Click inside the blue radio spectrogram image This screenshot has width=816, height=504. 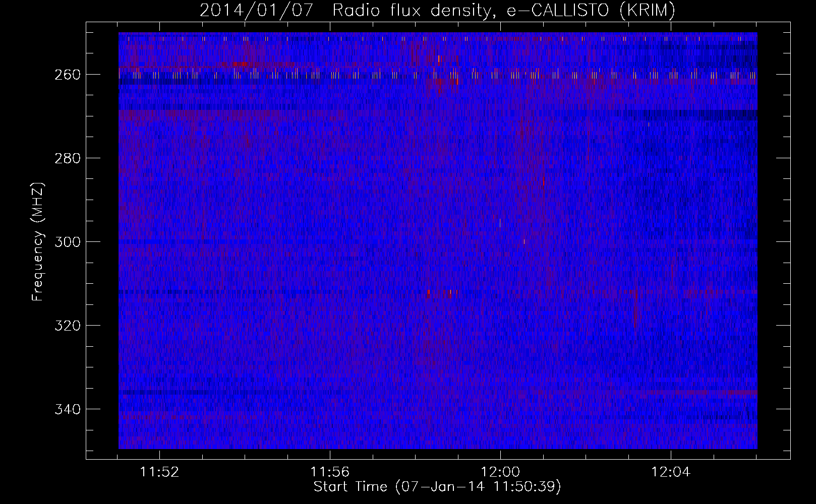click(438, 240)
